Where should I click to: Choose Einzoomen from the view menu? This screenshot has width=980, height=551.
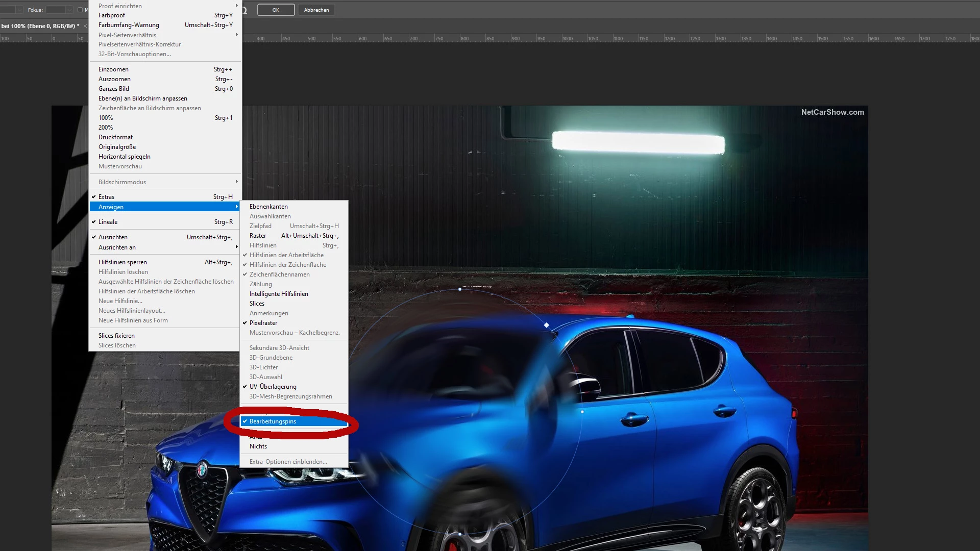[114, 69]
